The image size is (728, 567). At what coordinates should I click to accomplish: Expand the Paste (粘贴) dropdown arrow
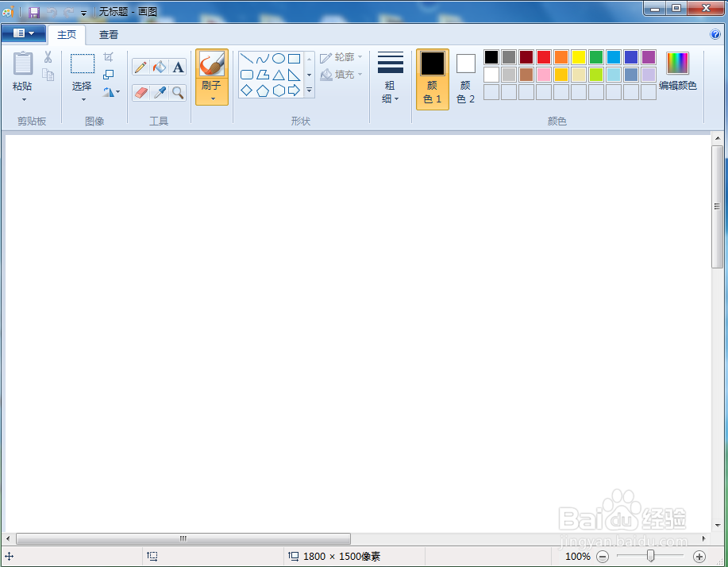[24, 100]
